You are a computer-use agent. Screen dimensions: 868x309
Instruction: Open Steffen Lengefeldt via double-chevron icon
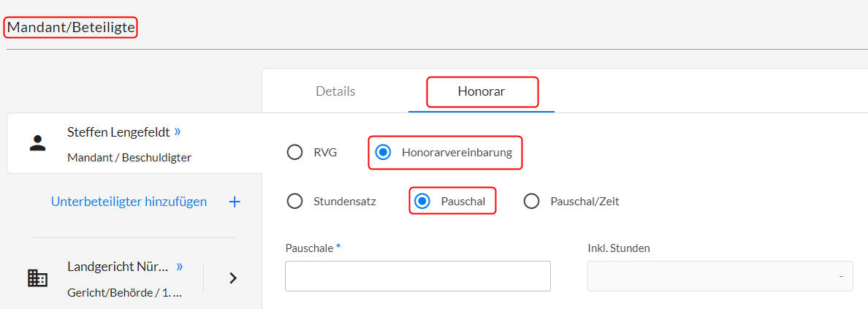coord(177,131)
